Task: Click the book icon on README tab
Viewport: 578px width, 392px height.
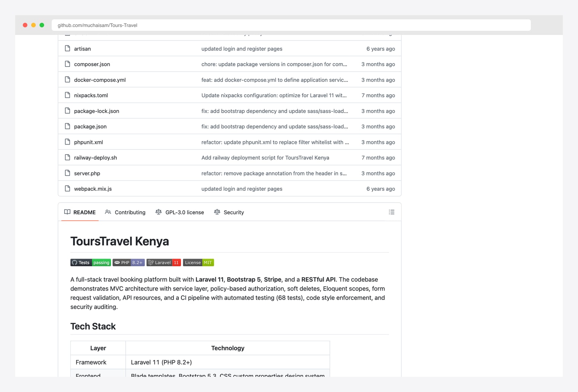Action: 67,212
